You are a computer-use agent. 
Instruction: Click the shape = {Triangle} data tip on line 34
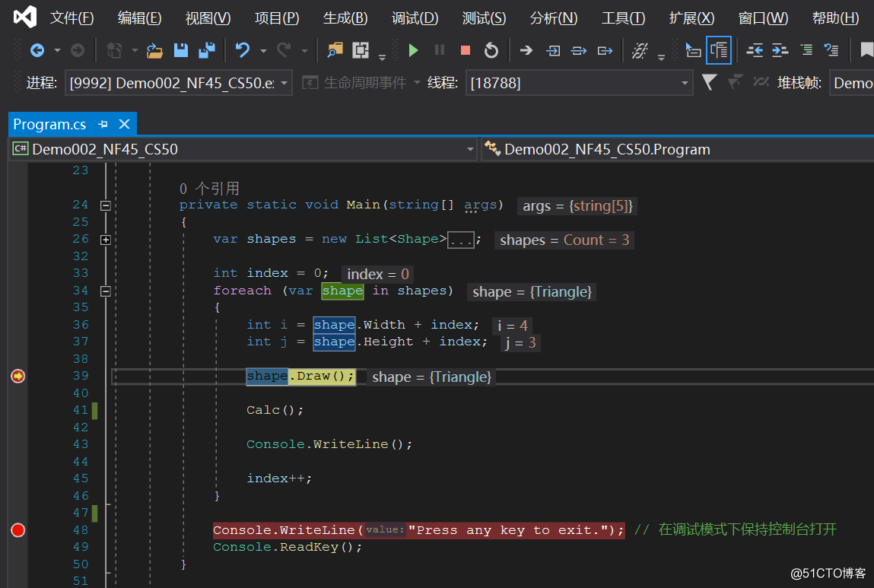(532, 292)
